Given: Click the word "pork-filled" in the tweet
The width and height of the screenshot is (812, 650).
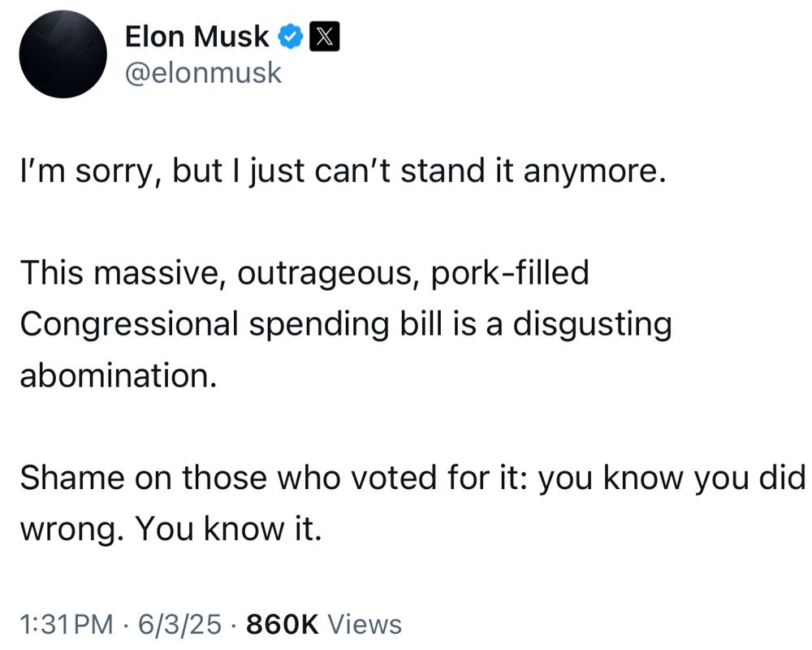Looking at the screenshot, I should (510, 272).
